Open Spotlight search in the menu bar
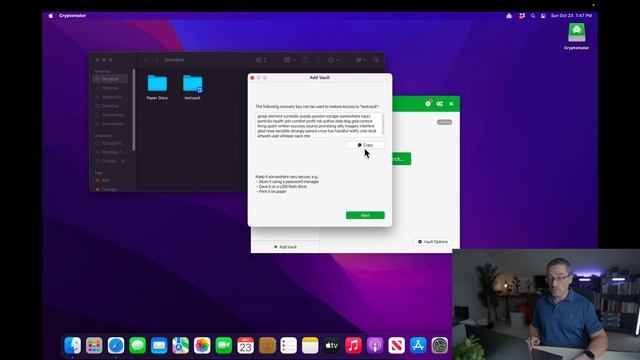Screen dimensions: 640x360 coord(533,16)
